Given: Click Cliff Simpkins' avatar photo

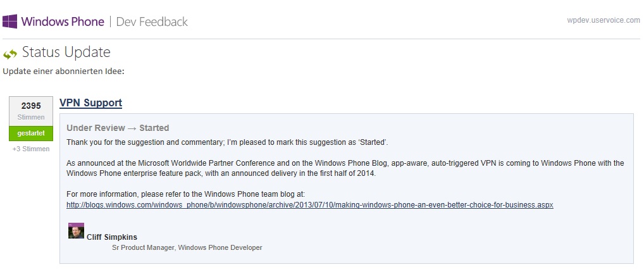Looking at the screenshot, I should tap(76, 231).
